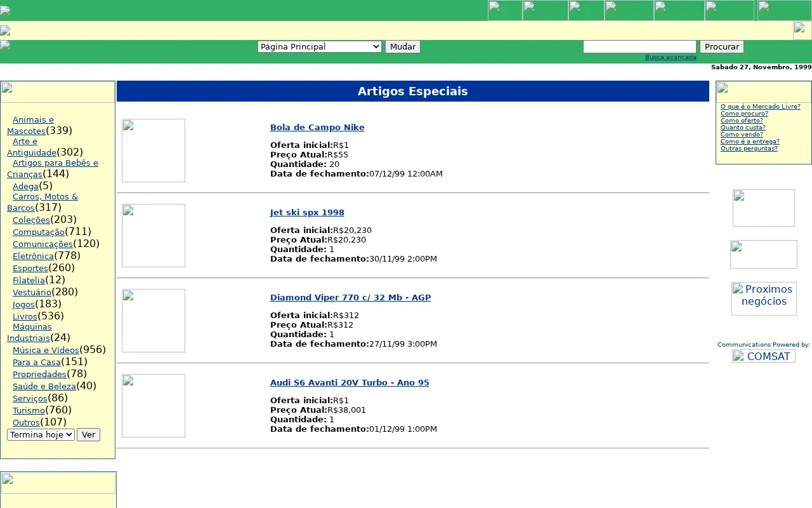Open the Termina hoje dropdown

pyautogui.click(x=41, y=434)
